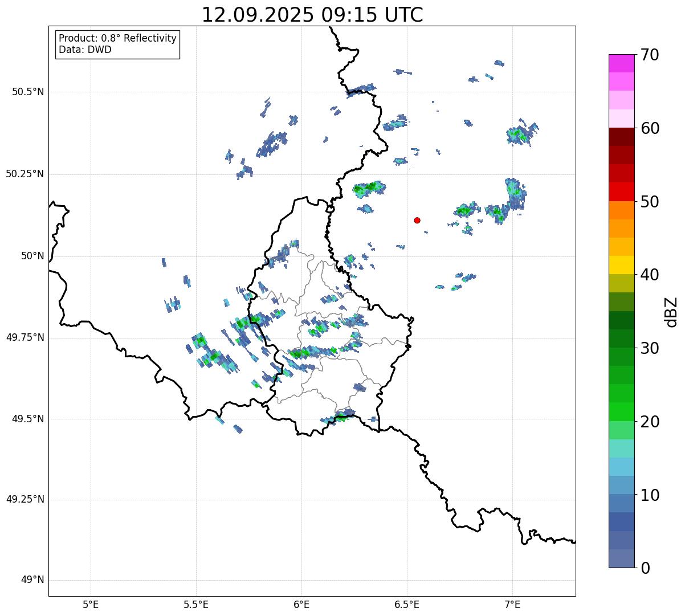The image size is (685, 616).
Task: Click the Product: 0.8° Reflectivity text
Action: pyautogui.click(x=117, y=38)
